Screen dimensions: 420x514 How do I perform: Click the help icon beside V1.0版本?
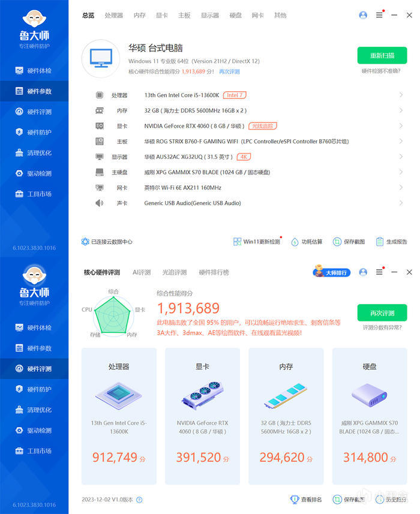[x=139, y=500]
